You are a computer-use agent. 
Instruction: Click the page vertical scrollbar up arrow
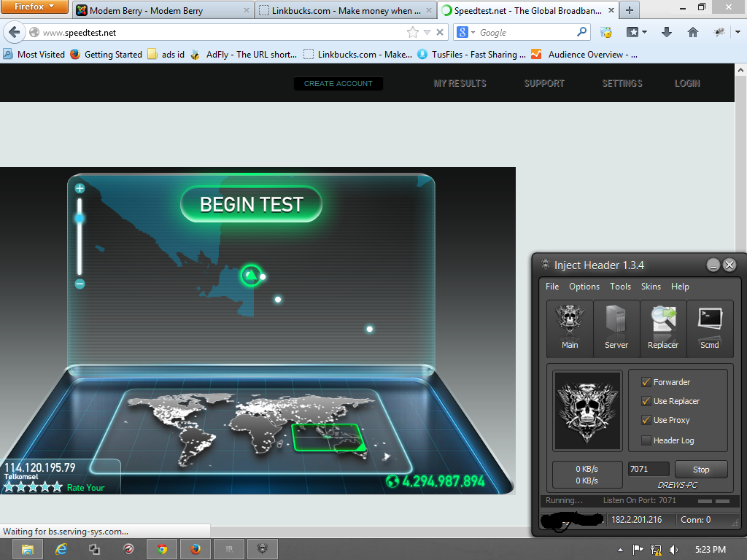tap(740, 70)
